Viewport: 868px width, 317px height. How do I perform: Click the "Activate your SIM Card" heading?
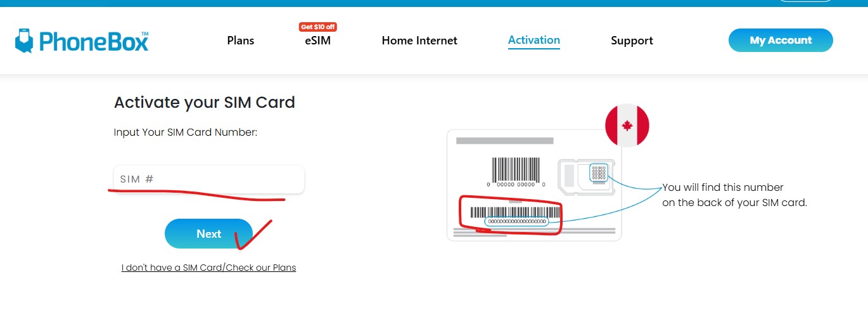click(205, 102)
